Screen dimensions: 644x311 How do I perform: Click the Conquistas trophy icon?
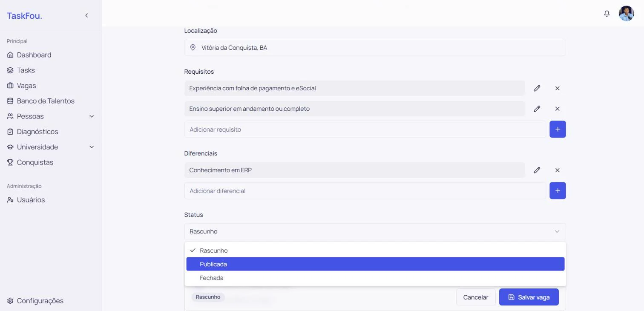click(x=10, y=162)
